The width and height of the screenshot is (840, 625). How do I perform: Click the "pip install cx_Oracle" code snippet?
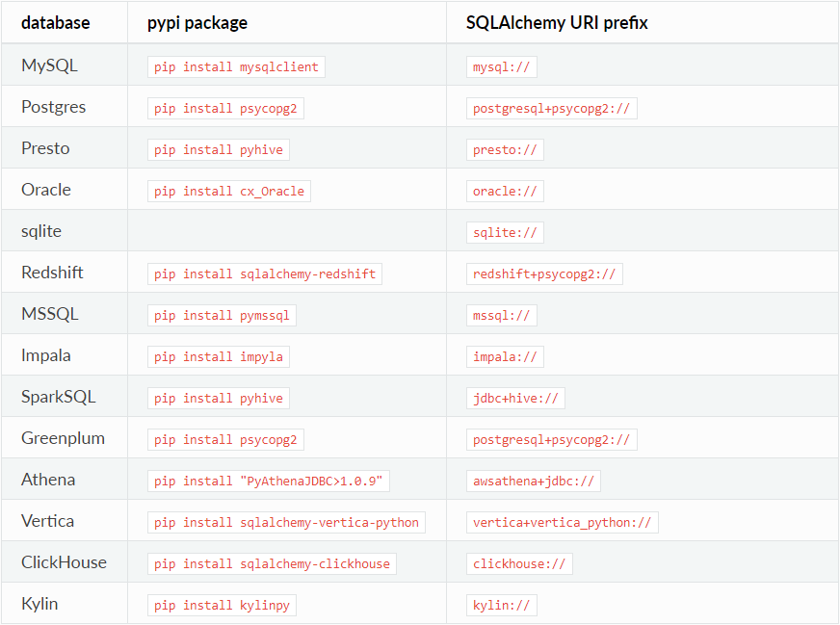229,191
